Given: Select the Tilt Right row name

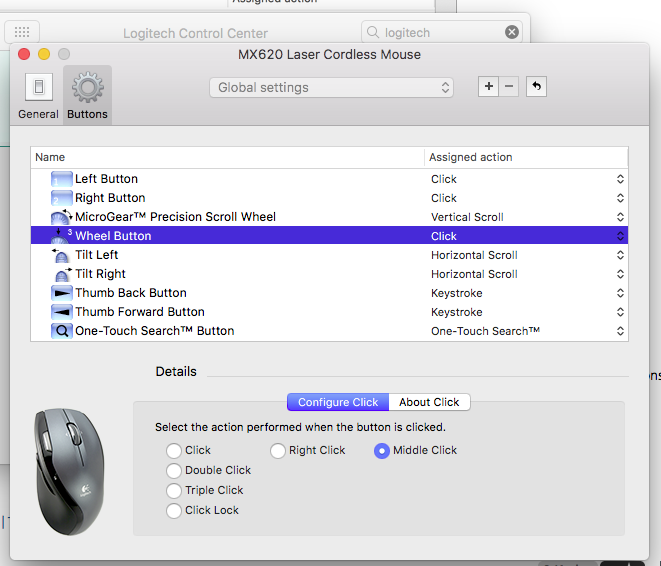Looking at the screenshot, I should [100, 274].
